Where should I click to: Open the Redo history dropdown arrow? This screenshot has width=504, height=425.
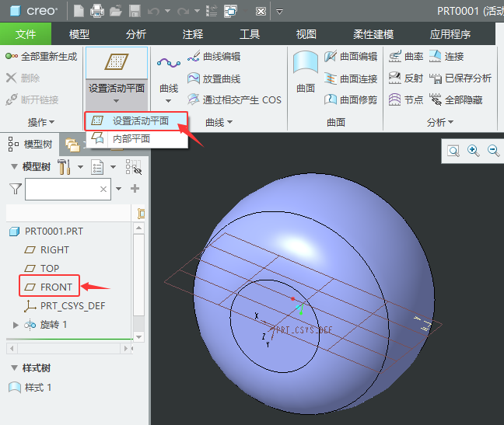[197, 11]
